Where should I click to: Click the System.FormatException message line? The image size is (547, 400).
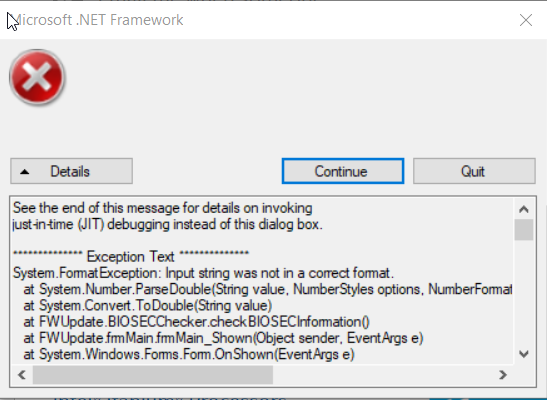(203, 273)
